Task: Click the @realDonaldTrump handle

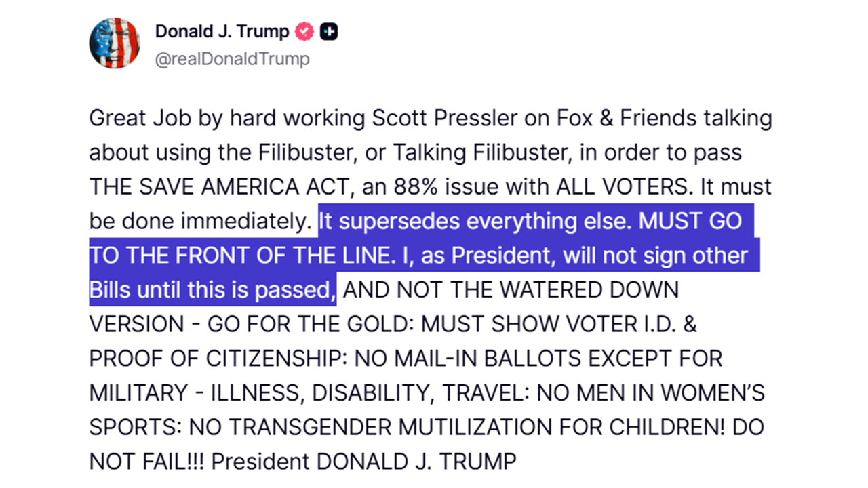Action: coord(232,60)
